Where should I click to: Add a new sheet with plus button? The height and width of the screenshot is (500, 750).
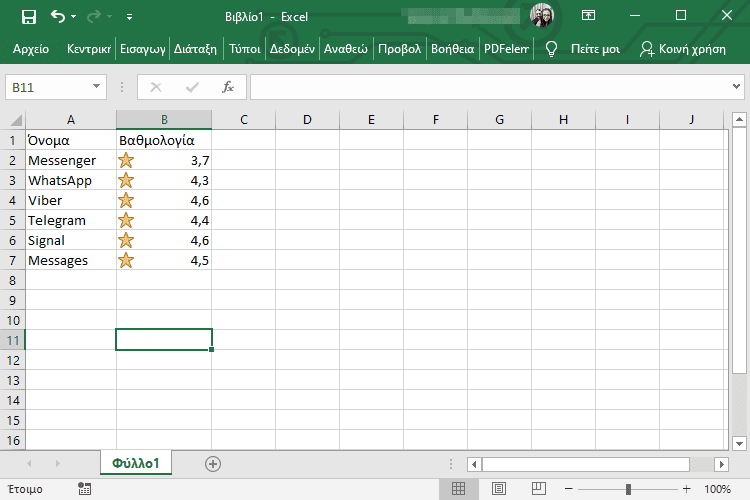coord(213,464)
